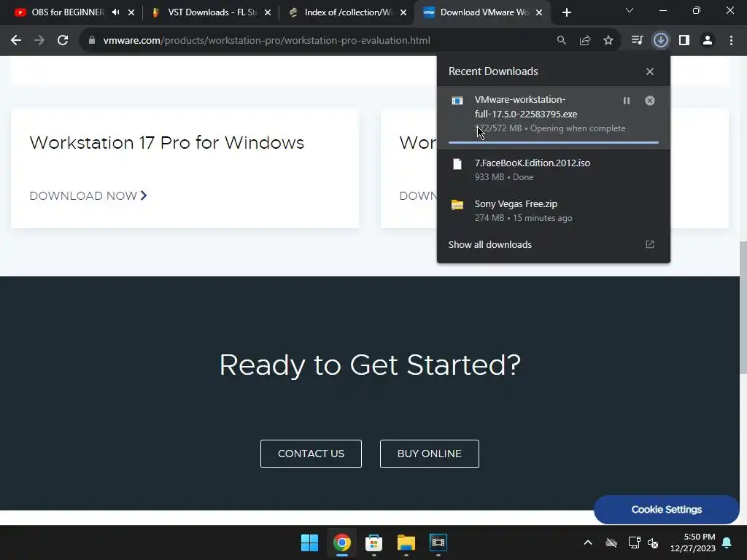Open Chrome three-dot menu

(x=731, y=41)
